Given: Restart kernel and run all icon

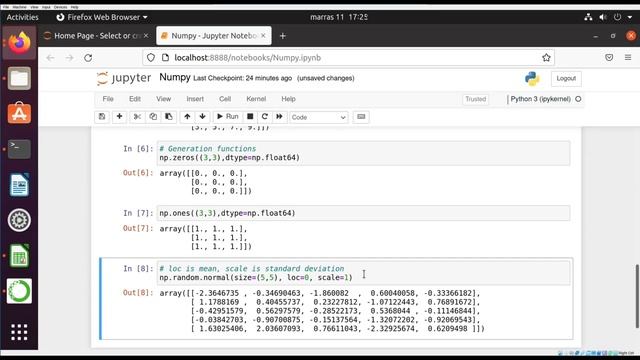Looking at the screenshot, I should (x=279, y=117).
